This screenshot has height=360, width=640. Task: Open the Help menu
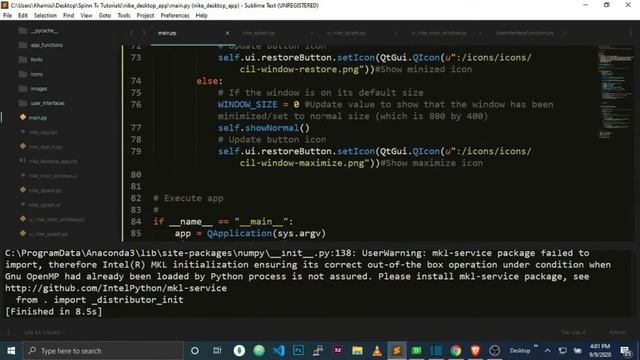[x=202, y=16]
